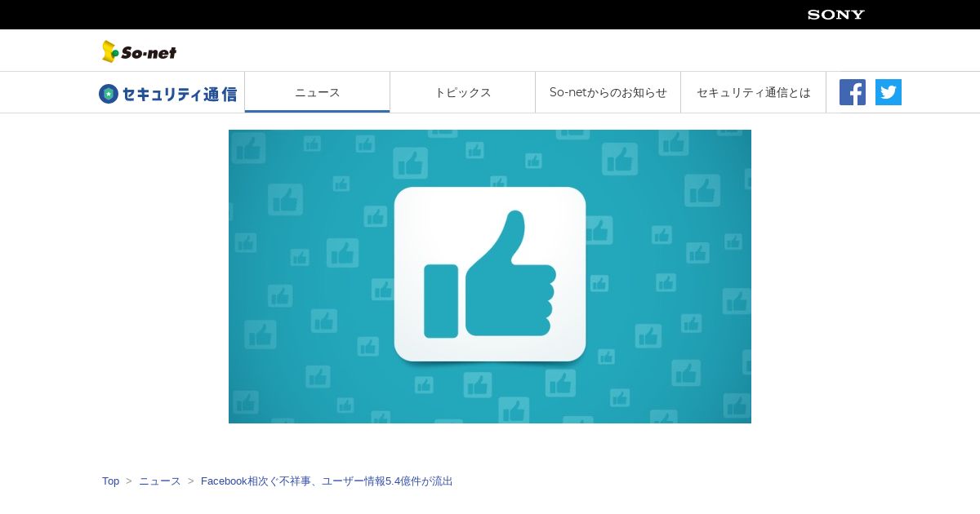Open the Twitter icon link

(889, 92)
